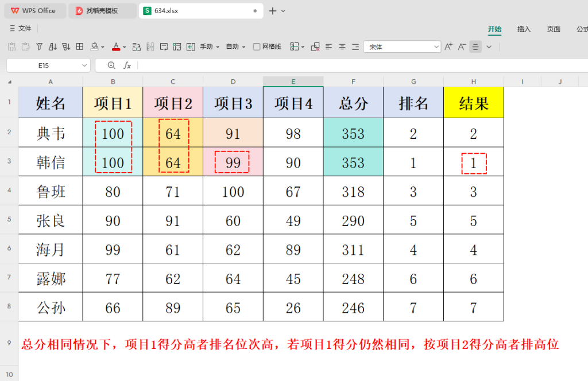Center align the text

[342, 47]
